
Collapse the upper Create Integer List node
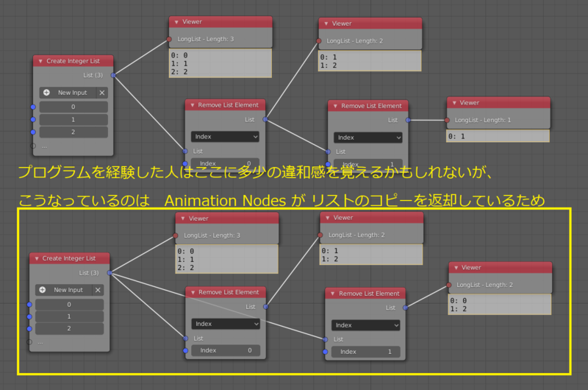tap(40, 61)
